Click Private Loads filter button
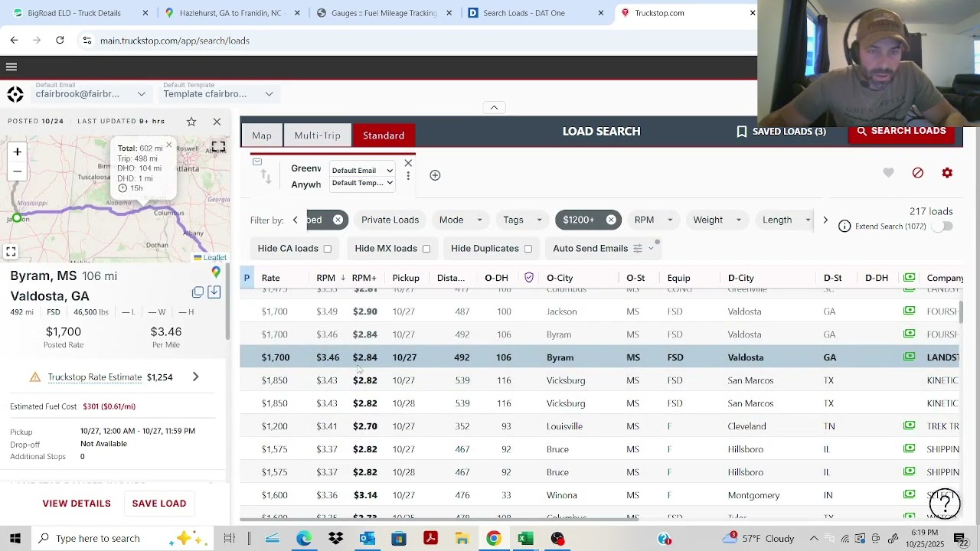The image size is (980, 551). (390, 220)
